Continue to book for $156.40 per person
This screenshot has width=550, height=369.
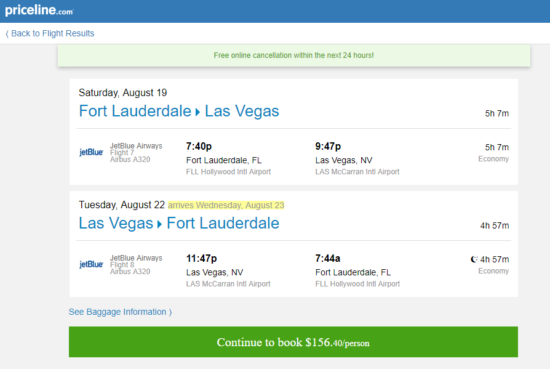pyautogui.click(x=293, y=342)
